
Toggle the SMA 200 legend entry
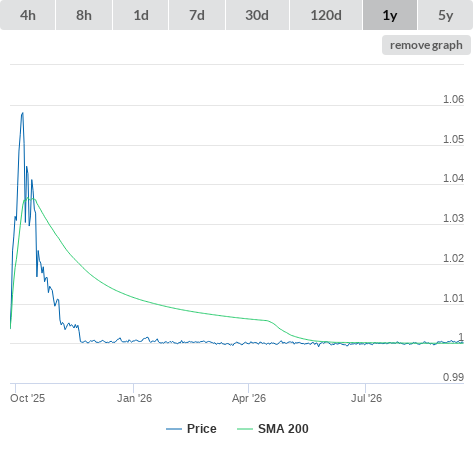(283, 428)
